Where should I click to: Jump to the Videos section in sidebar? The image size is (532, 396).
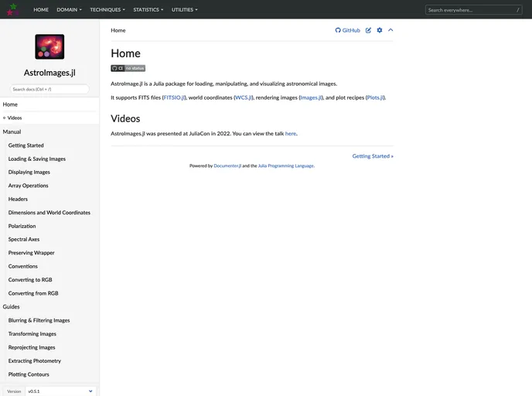15,118
